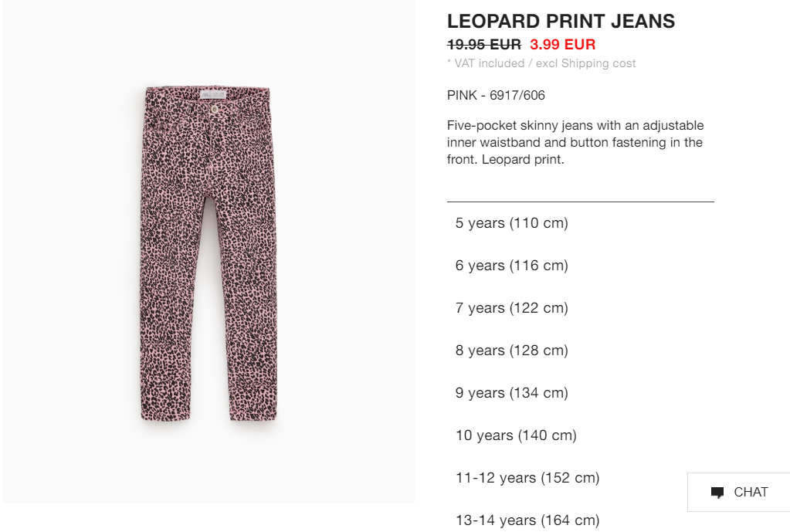Click the divider line above size list
This screenshot has height=532, width=790.
[x=581, y=202]
